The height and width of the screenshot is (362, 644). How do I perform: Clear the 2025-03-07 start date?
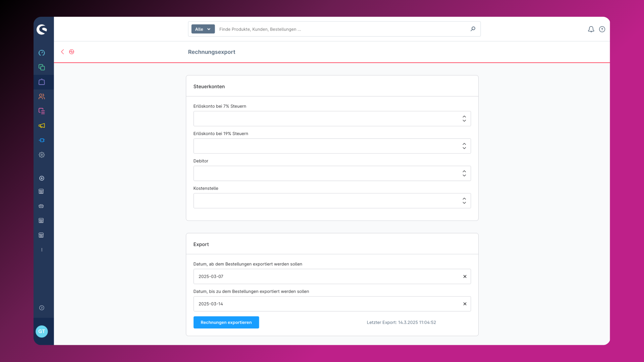pos(465,277)
